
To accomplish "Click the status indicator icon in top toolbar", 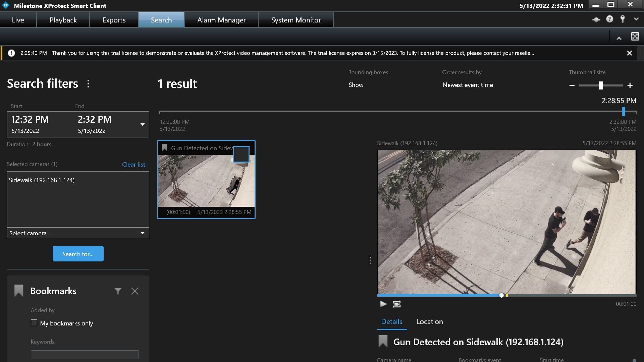I will coord(596,19).
